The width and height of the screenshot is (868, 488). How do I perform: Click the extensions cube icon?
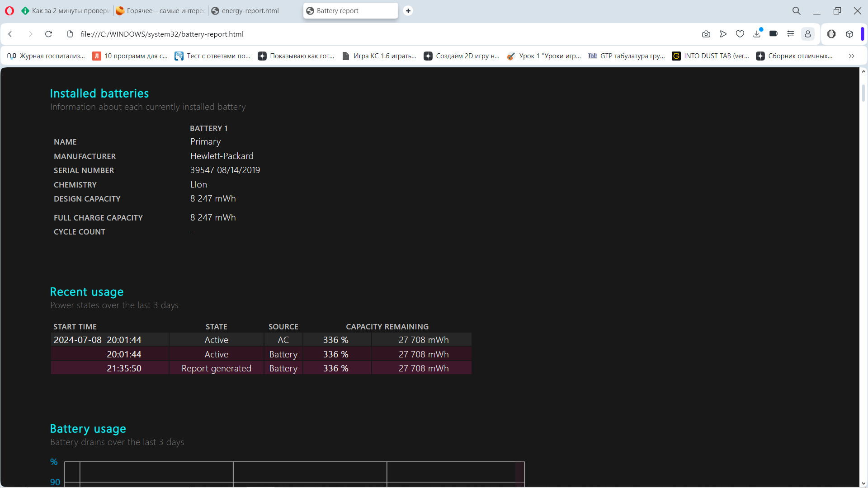[x=849, y=34]
